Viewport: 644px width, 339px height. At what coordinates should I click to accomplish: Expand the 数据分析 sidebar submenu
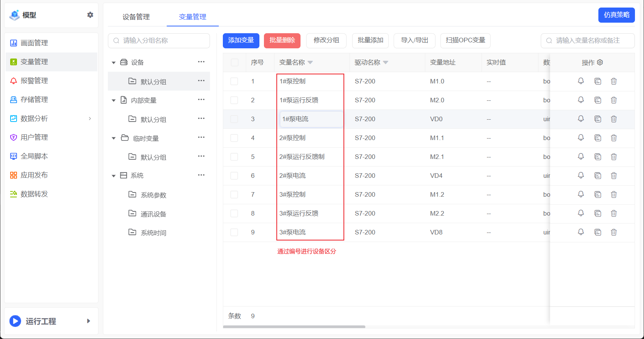[x=90, y=119]
